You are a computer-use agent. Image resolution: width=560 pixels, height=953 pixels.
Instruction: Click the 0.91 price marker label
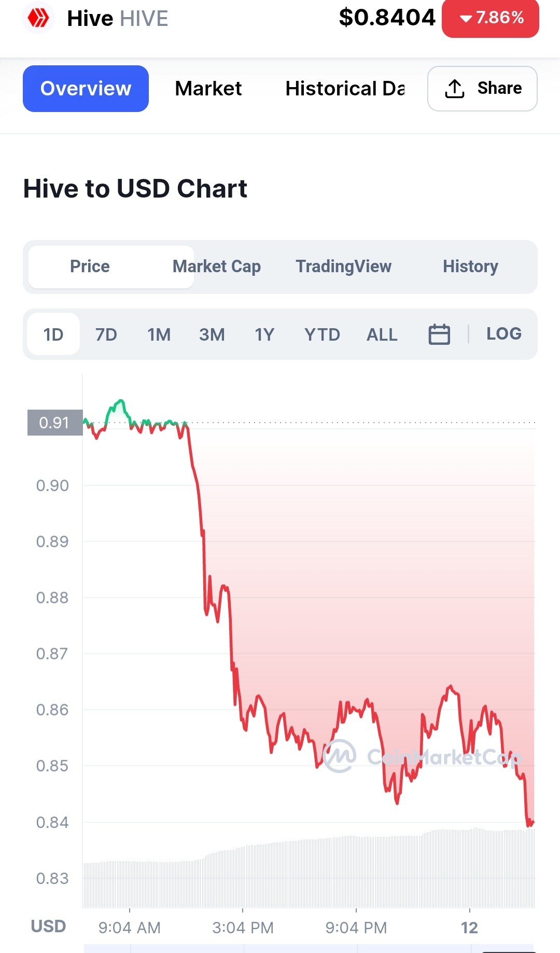coord(55,423)
